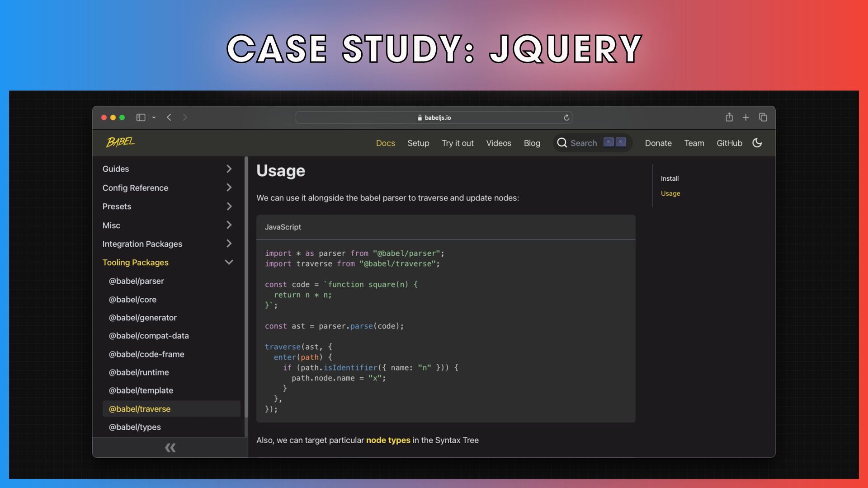Image resolution: width=868 pixels, height=488 pixels.
Task: Toggle Safari sidebar icon
Action: tap(141, 117)
